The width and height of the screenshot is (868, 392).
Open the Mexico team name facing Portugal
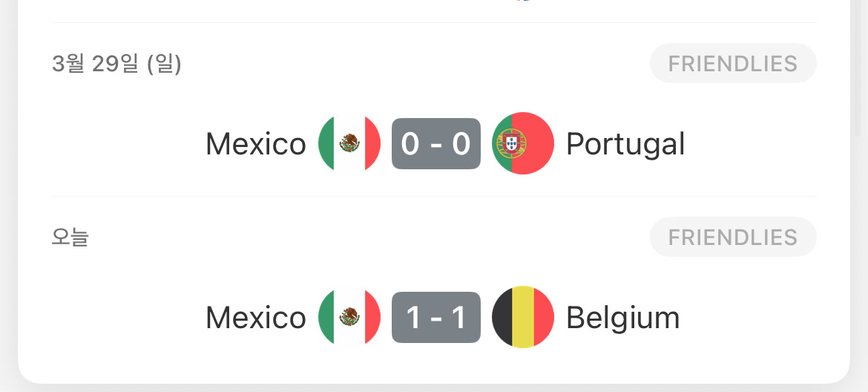[256, 144]
